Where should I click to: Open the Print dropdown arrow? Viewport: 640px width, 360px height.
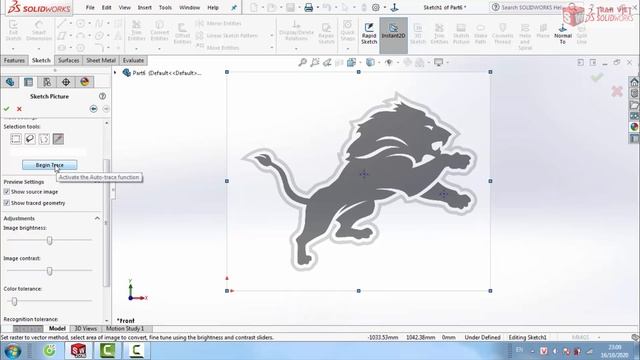click(318, 8)
